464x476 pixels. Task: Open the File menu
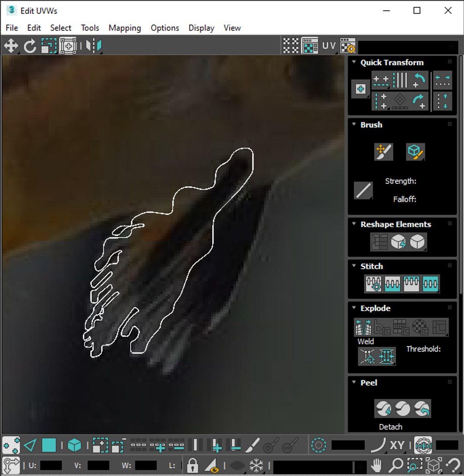12,28
